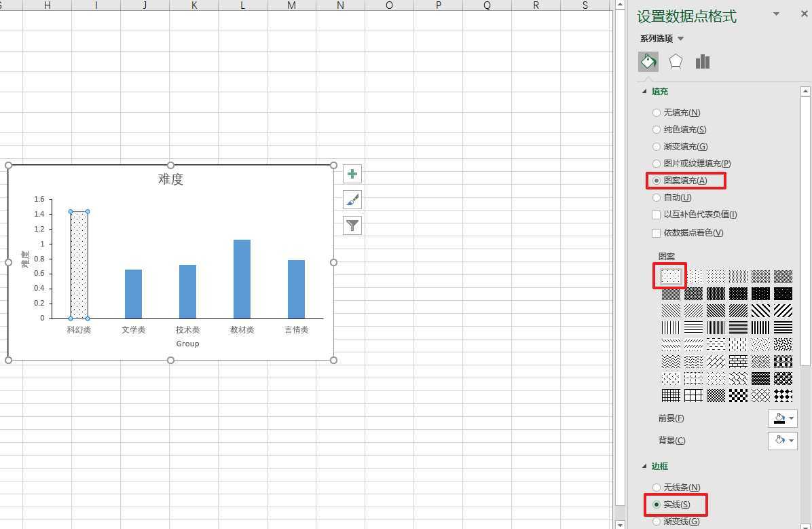
Task: Select the weave pattern swatch
Action: (760, 362)
